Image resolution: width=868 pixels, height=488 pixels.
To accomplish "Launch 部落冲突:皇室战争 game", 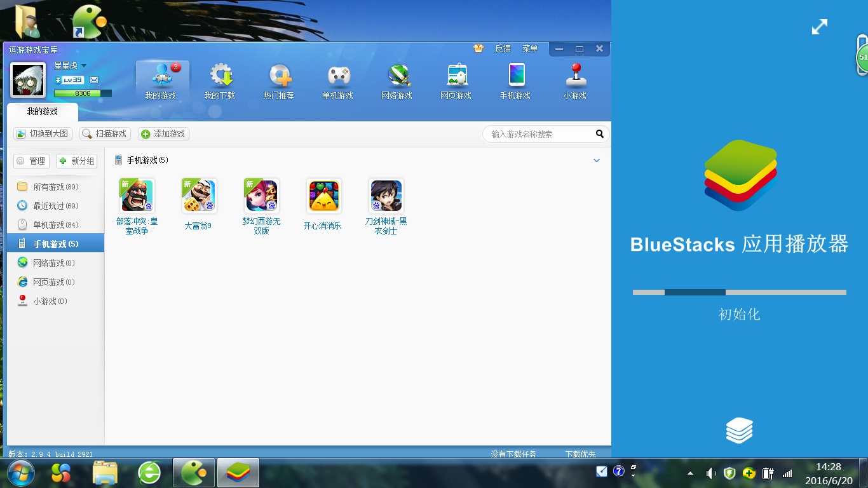I will 137,196.
